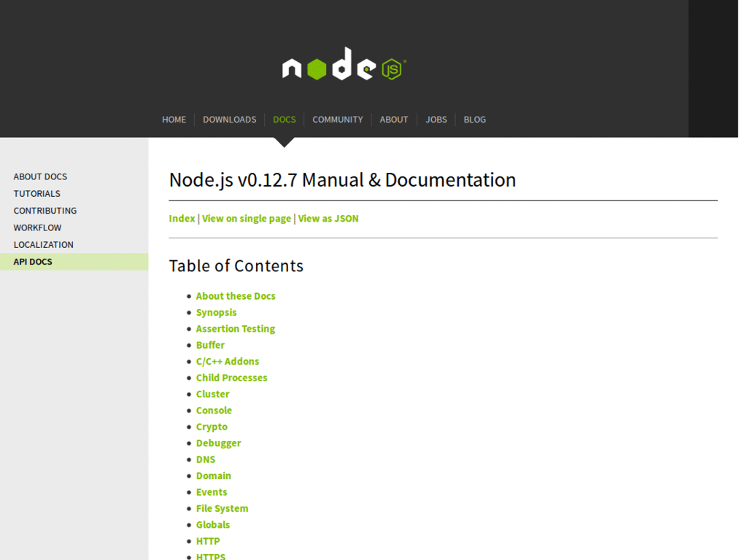747x560 pixels.
Task: Open the Child Processes documentation link
Action: 231,378
